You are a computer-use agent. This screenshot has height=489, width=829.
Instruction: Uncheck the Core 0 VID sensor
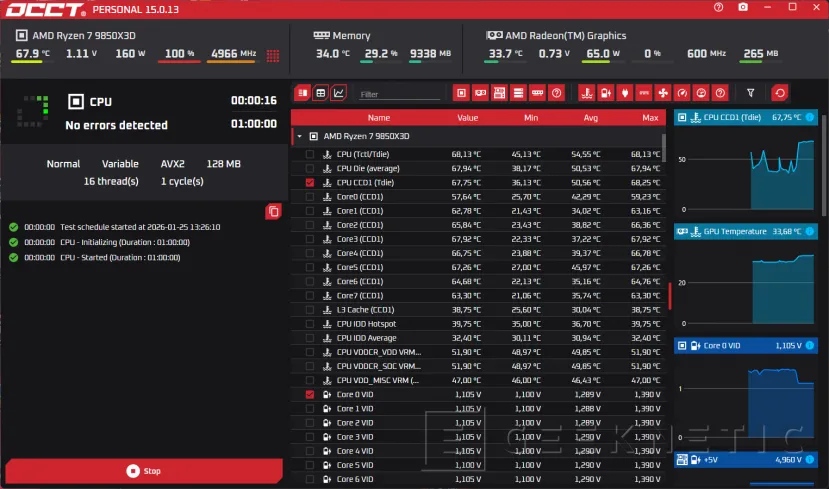310,395
